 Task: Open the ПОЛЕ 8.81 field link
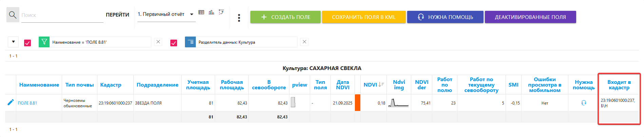(27, 103)
